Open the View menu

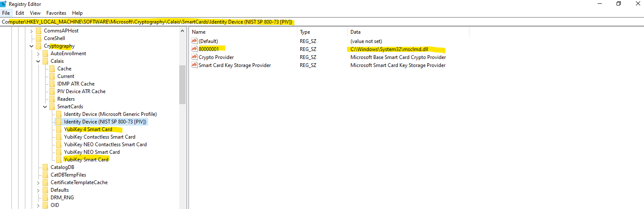35,13
